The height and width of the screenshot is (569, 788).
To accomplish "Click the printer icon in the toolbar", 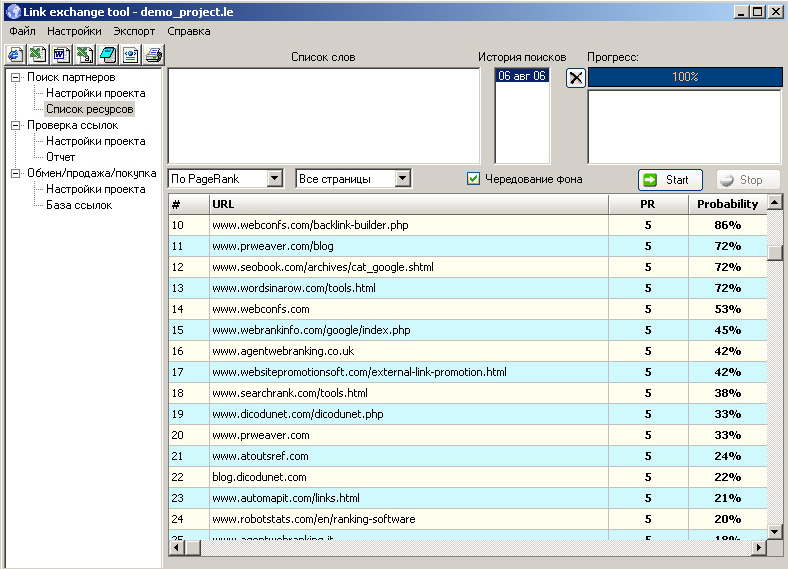I will (x=153, y=54).
